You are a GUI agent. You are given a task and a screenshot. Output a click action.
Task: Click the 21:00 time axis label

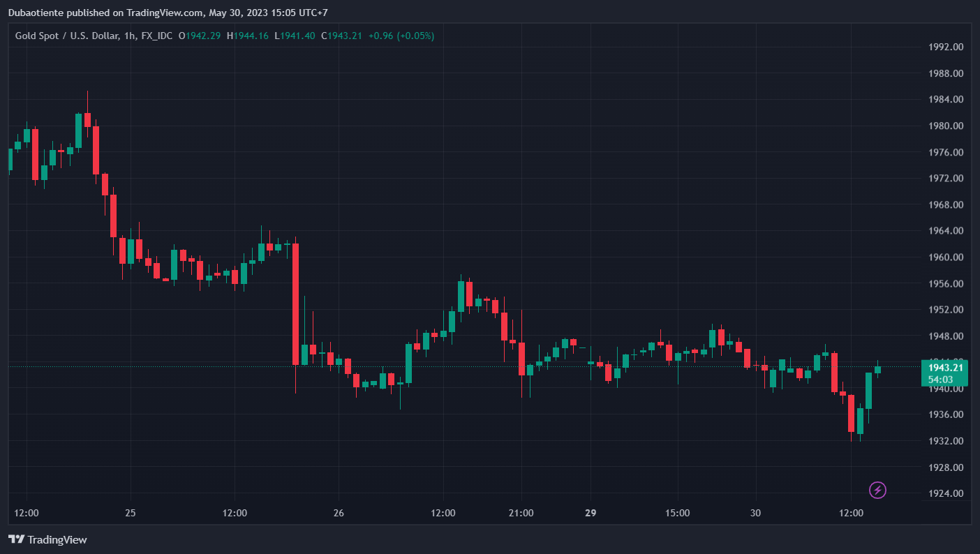tap(521, 514)
